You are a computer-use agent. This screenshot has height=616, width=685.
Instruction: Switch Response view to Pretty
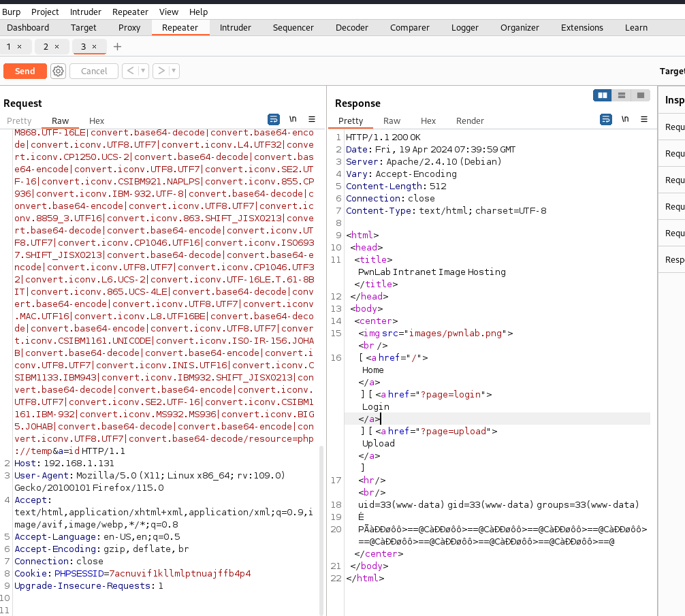click(351, 121)
